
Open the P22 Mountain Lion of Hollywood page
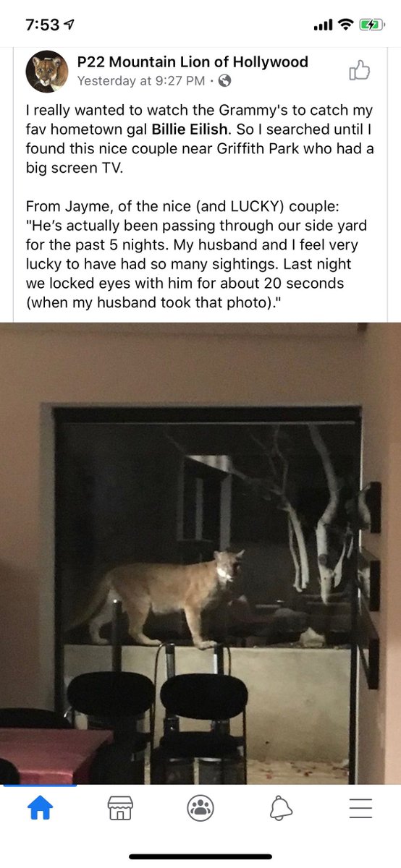point(193,62)
